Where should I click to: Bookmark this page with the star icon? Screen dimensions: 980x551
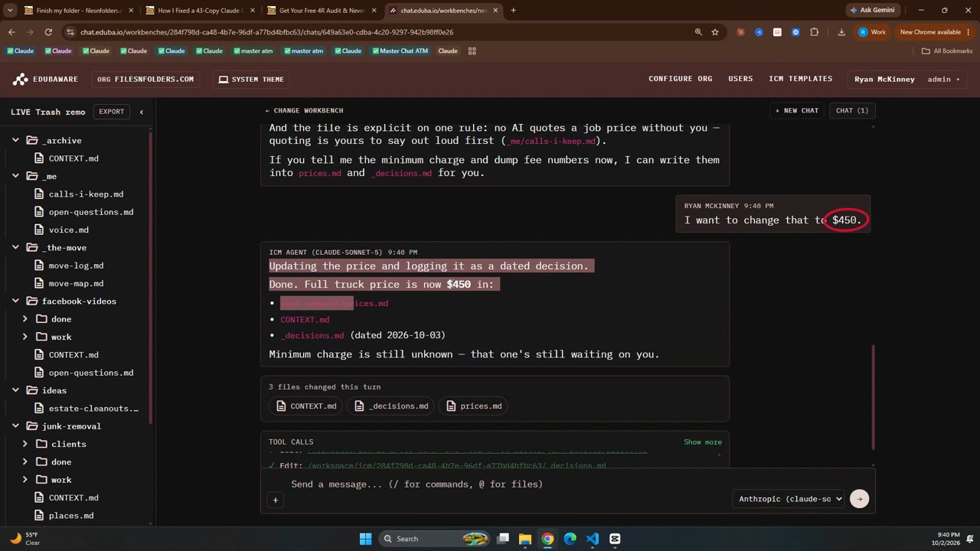[715, 32]
